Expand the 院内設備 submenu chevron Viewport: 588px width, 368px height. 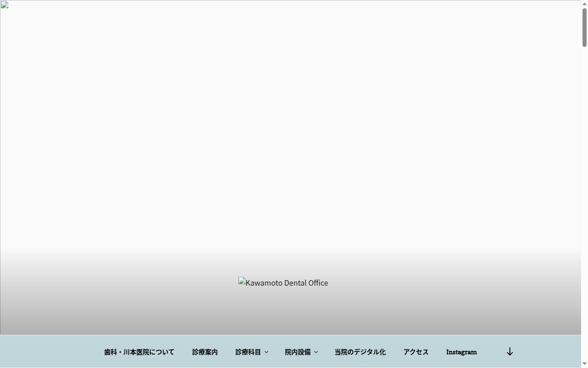pos(316,352)
